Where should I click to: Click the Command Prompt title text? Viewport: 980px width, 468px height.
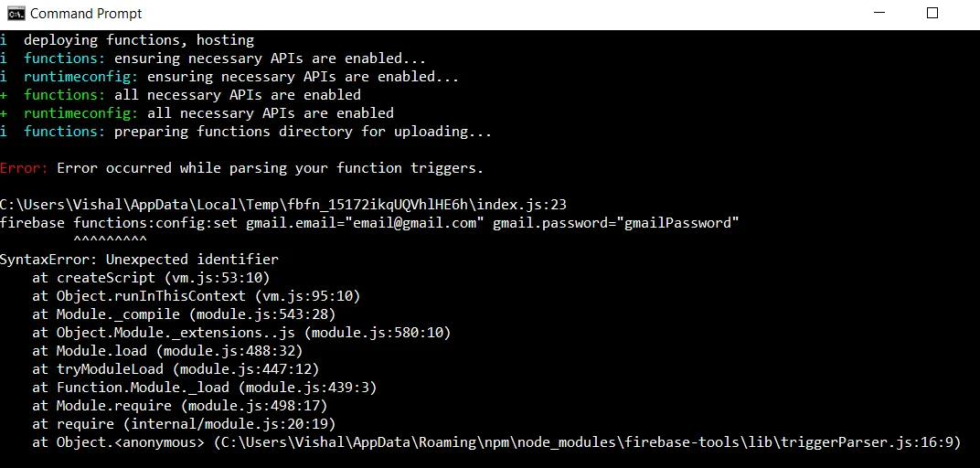tap(86, 14)
